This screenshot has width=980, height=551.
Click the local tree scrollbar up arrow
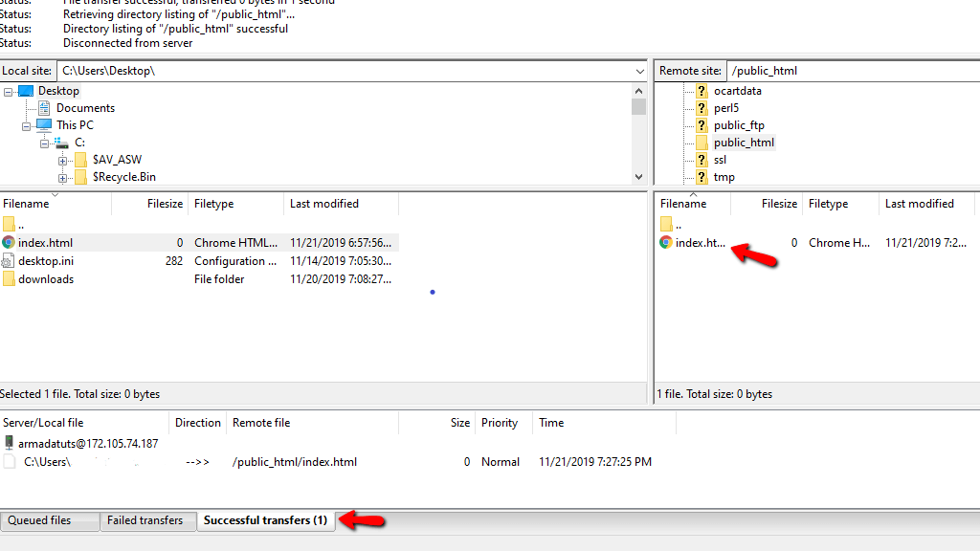click(638, 91)
